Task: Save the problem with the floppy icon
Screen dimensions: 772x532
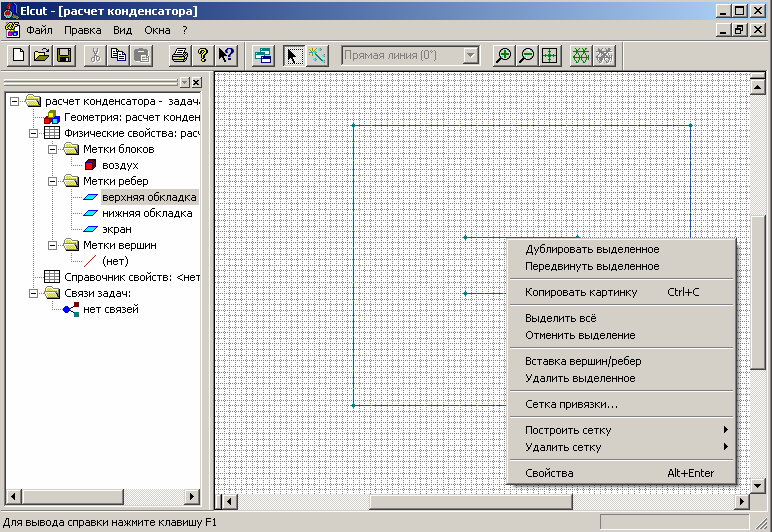Action: (63, 56)
